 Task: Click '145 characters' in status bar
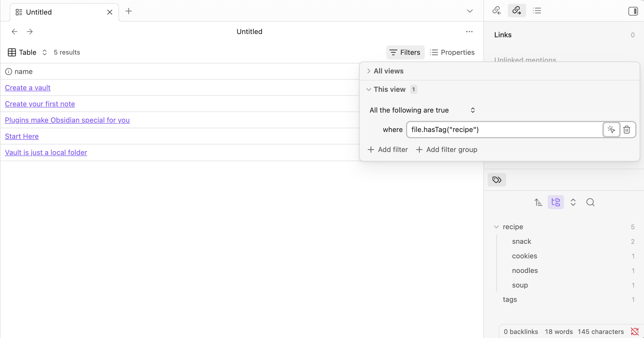[601, 332]
